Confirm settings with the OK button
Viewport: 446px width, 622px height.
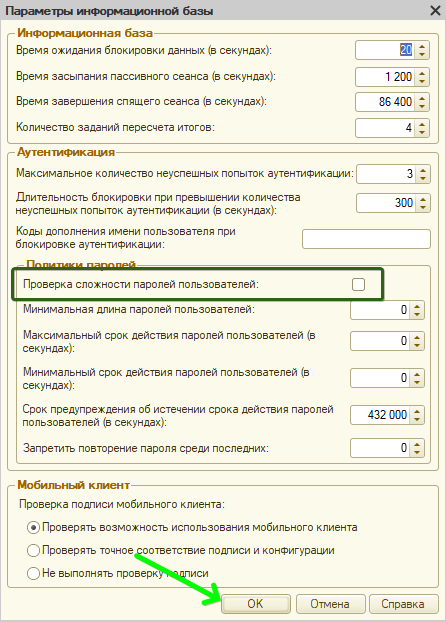[256, 604]
